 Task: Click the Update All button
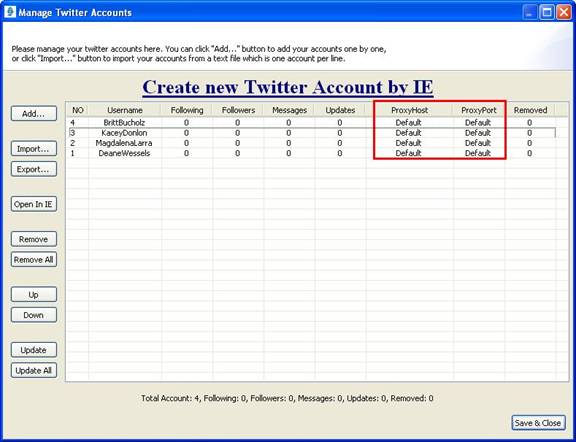[34, 371]
